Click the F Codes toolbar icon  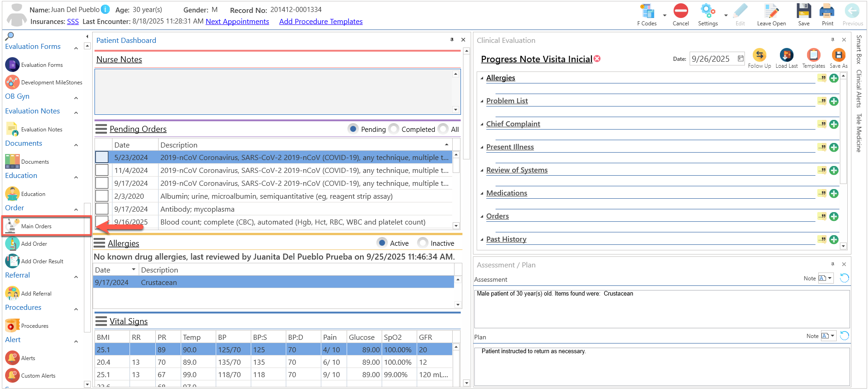click(x=648, y=12)
